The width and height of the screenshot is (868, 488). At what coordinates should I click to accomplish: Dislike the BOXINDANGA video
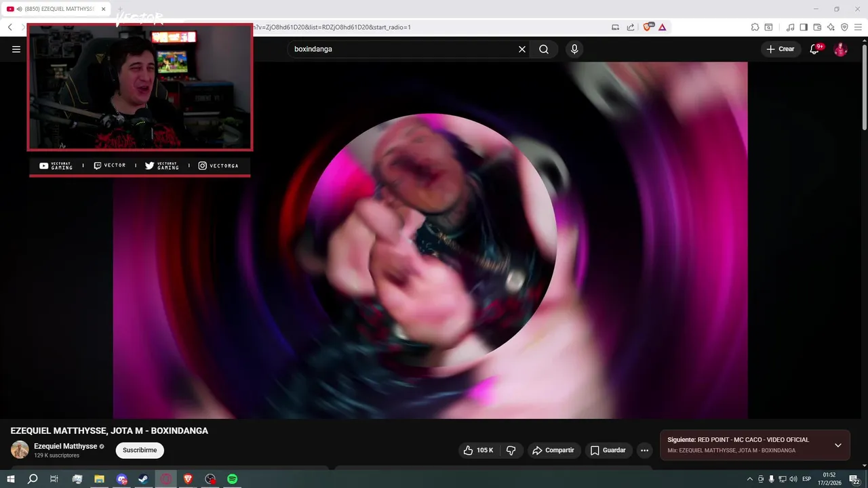click(511, 451)
